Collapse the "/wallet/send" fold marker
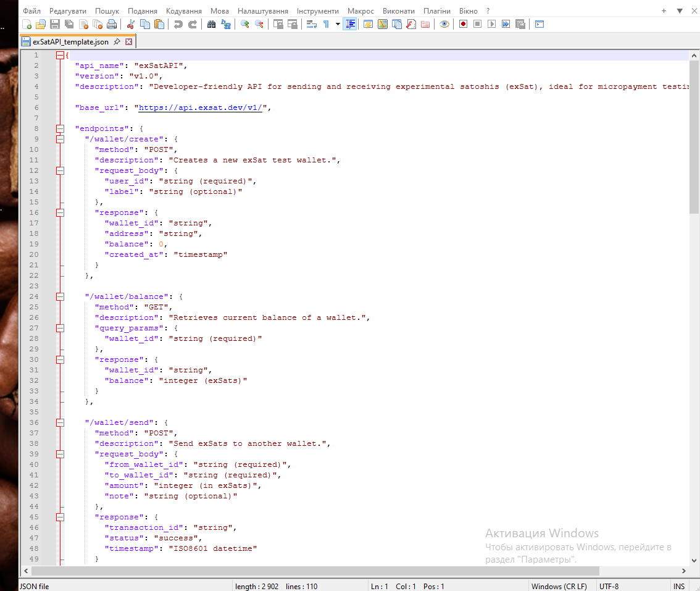Screen dimensions: 700x591 60,422
